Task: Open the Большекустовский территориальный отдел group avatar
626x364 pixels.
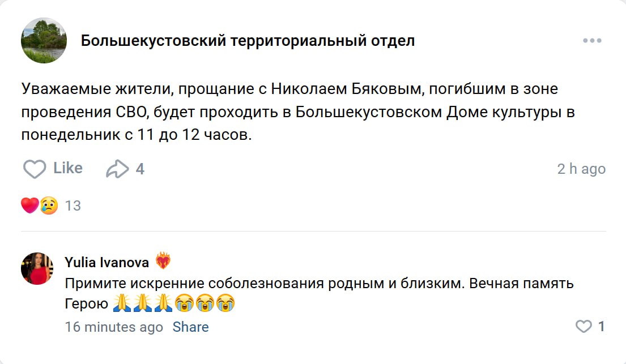Action: point(44,41)
